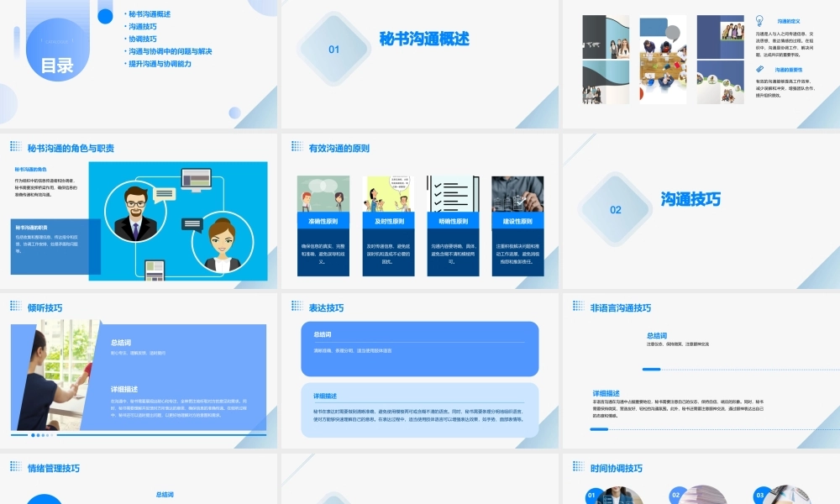Click the 详细描述 heading on the 倾听技巧 slide
Screen dimensions: 840x504
click(124, 390)
